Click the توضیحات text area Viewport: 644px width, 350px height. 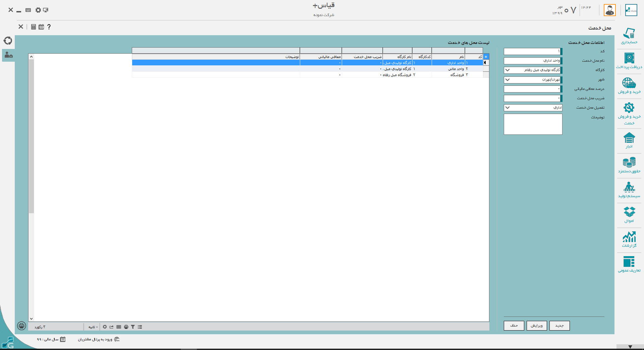point(533,124)
